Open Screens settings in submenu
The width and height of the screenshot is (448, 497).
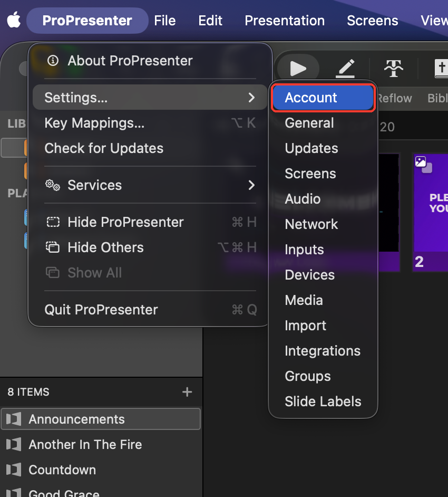tap(323, 174)
